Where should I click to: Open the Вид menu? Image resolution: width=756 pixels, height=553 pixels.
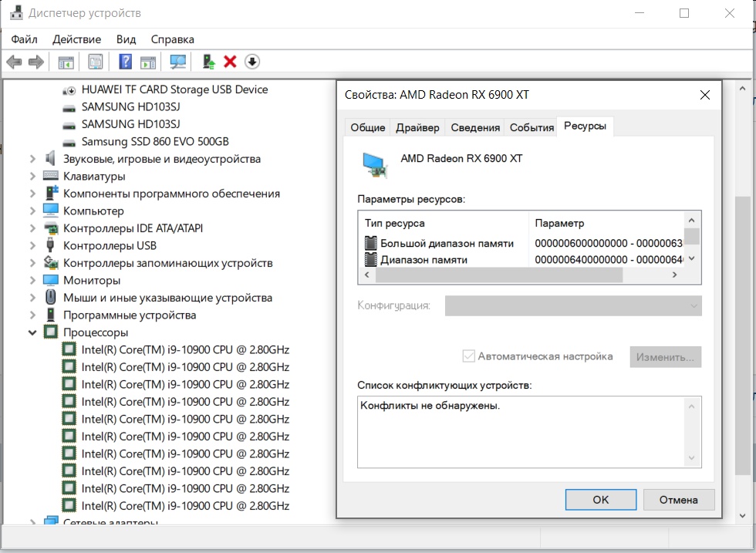tap(126, 39)
